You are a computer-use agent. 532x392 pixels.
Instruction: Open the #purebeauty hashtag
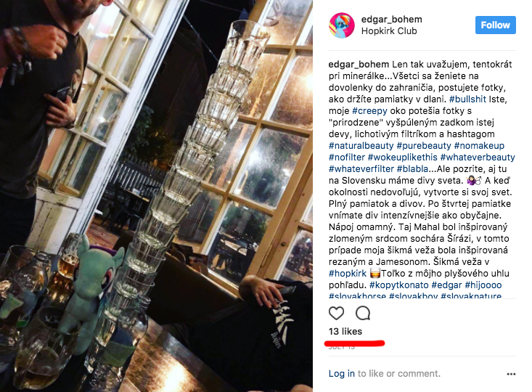point(424,146)
